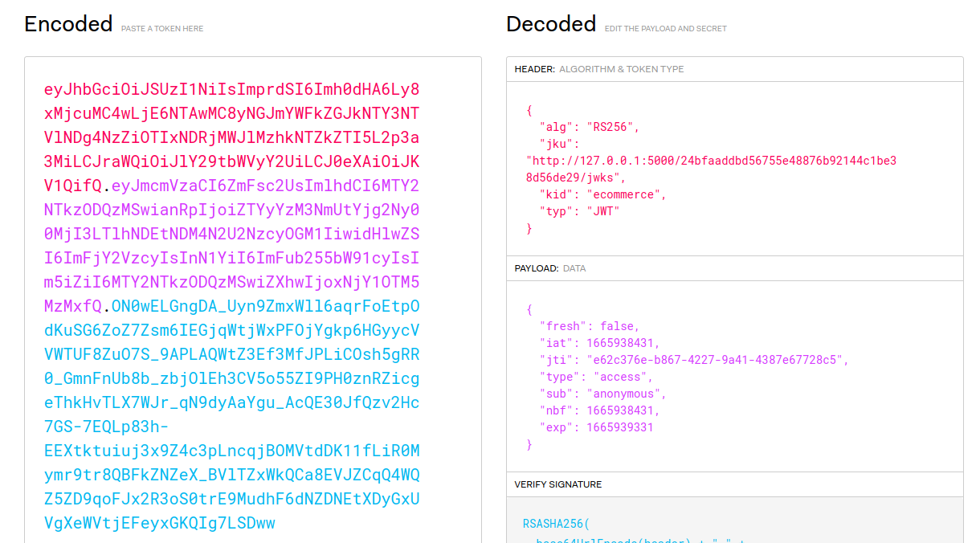Click the "fresh": false payload line
Viewport: 980px width, 543px height.
point(590,326)
